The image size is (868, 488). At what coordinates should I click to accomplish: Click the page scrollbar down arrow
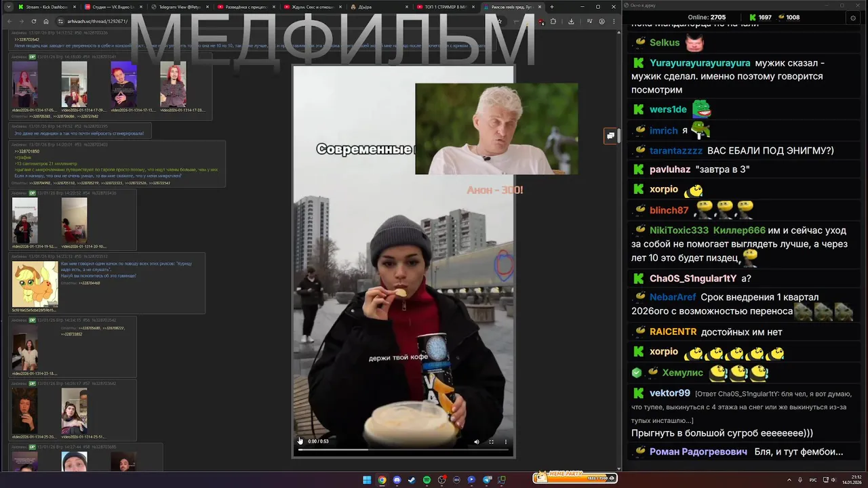[618, 468]
